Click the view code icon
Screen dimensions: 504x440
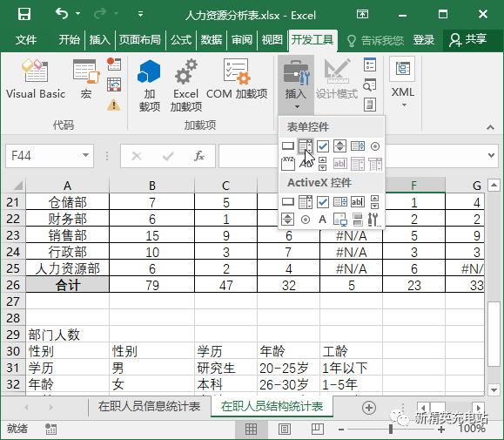coord(370,85)
